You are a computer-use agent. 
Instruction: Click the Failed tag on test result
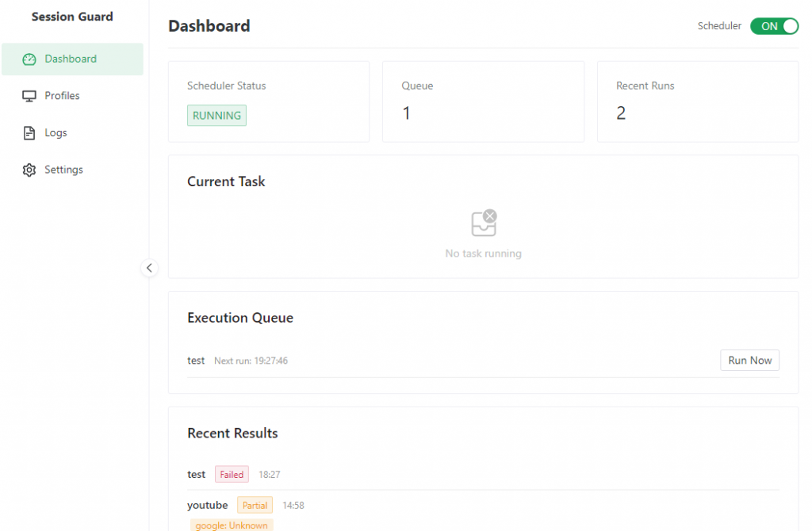[232, 475]
